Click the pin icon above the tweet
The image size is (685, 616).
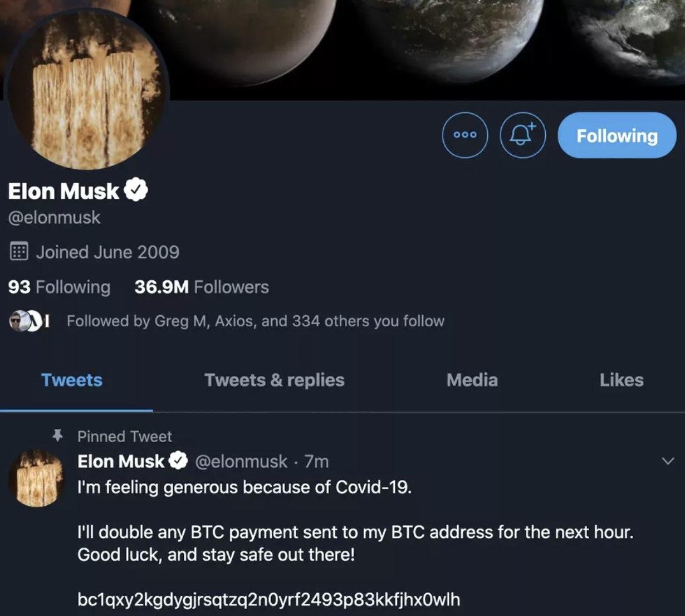pos(57,436)
